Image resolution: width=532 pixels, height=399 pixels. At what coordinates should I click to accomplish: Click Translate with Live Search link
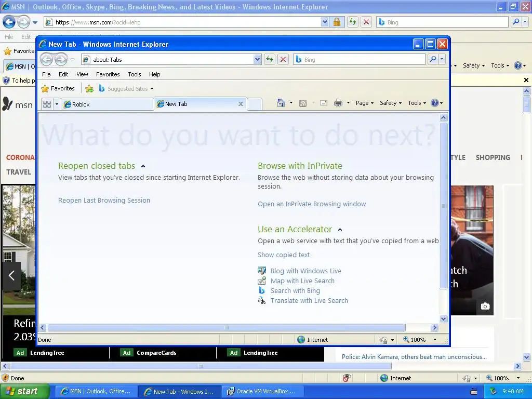point(309,300)
